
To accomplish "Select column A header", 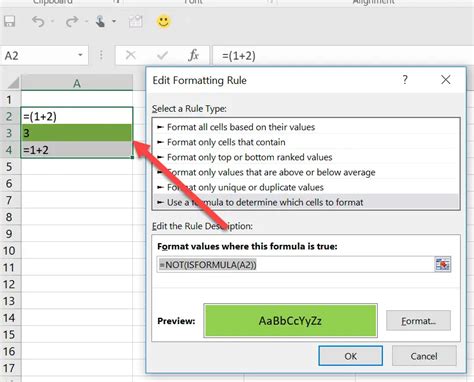I will [77, 83].
